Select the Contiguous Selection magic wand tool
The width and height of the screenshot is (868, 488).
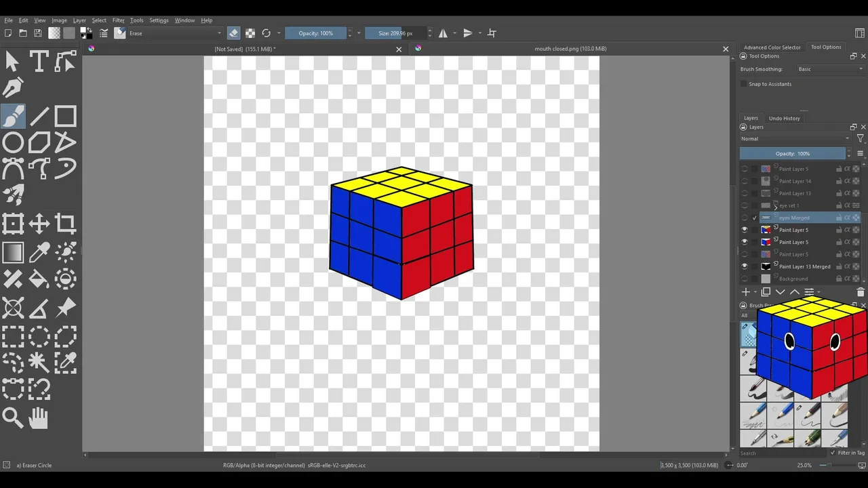tap(39, 363)
